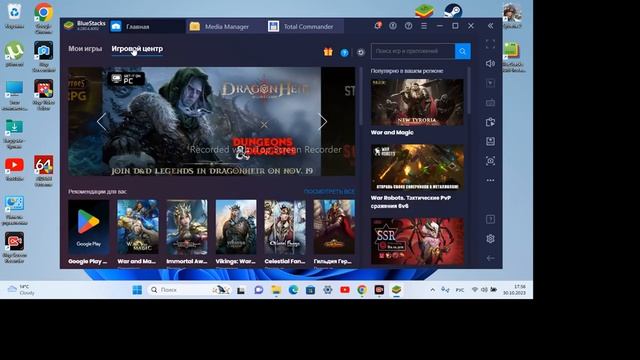Switch to the Total Commander tab
640x360 pixels.
tap(305, 26)
